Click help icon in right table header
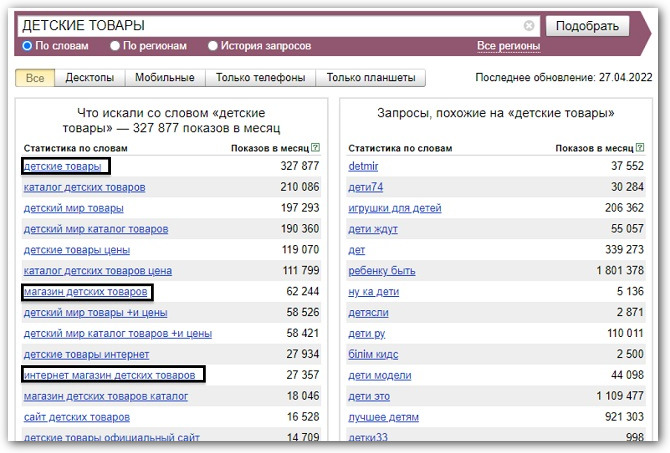This screenshot has height=453, width=670. [640, 148]
